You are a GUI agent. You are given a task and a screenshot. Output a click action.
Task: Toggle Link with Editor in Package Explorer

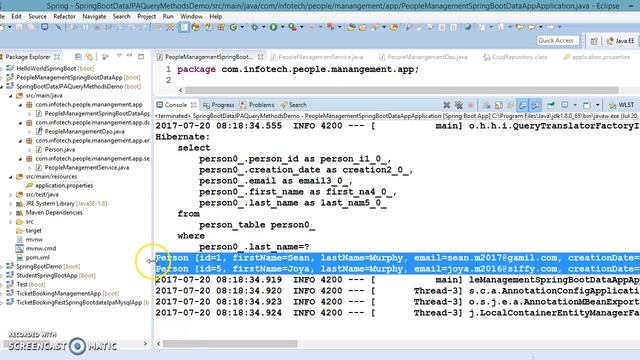point(89,57)
